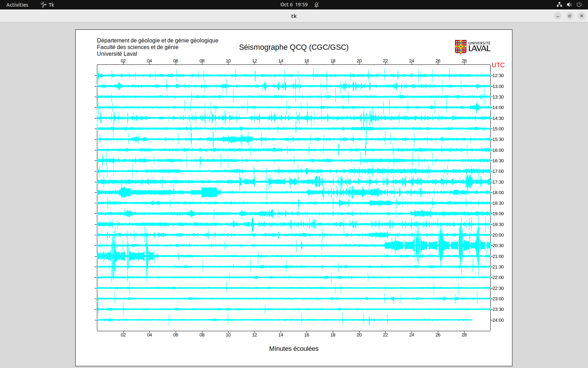The image size is (588, 368).
Task: Click the Séismographe QCQ (CGC/GSC) title
Action: 294,47
